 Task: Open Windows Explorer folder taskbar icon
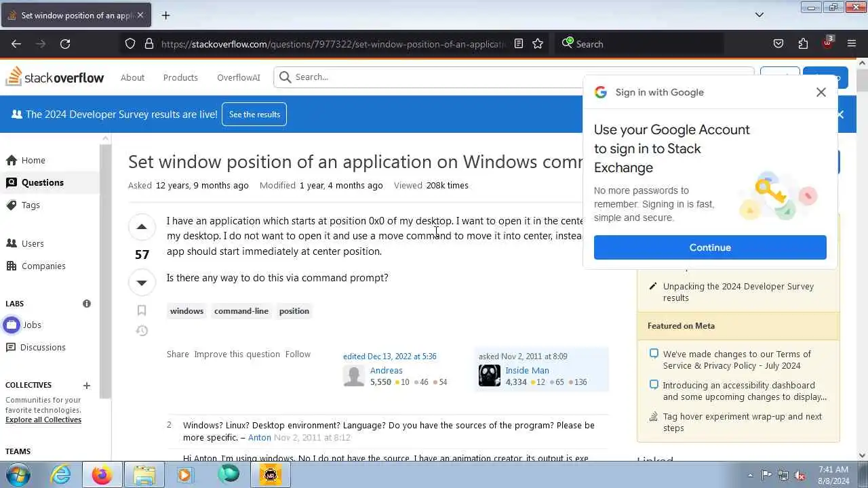click(x=144, y=474)
